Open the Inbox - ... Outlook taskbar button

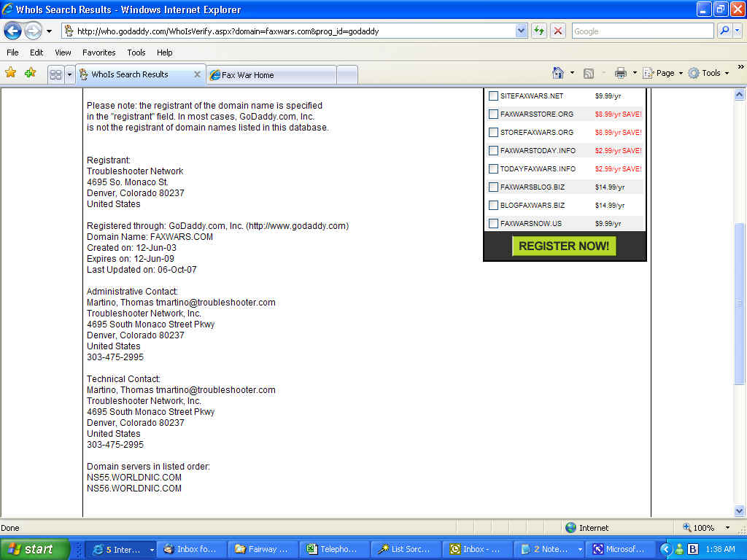(478, 550)
